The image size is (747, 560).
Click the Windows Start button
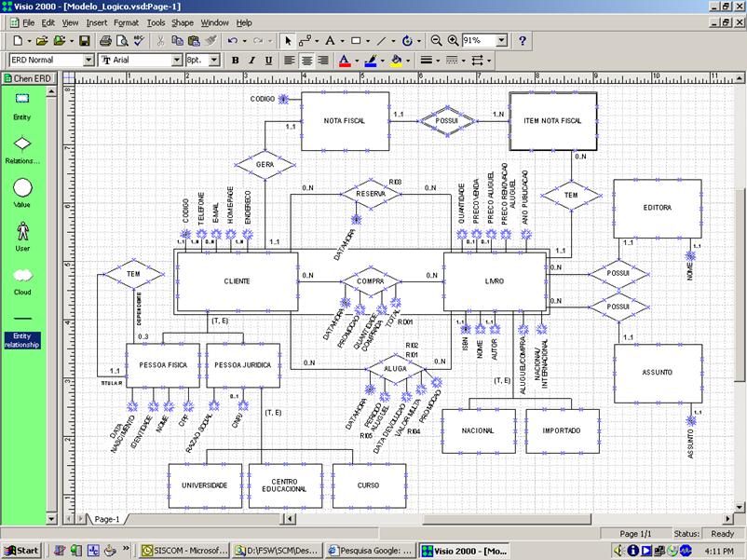coord(19,549)
